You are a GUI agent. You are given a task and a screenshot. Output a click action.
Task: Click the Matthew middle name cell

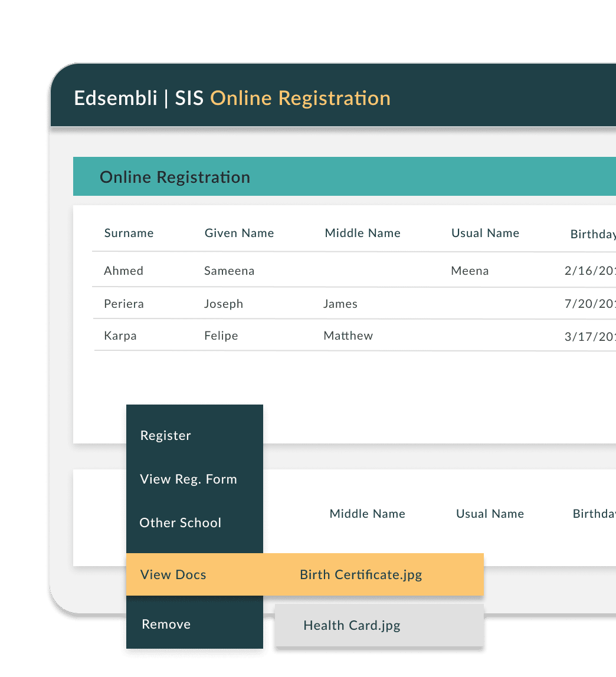point(348,336)
